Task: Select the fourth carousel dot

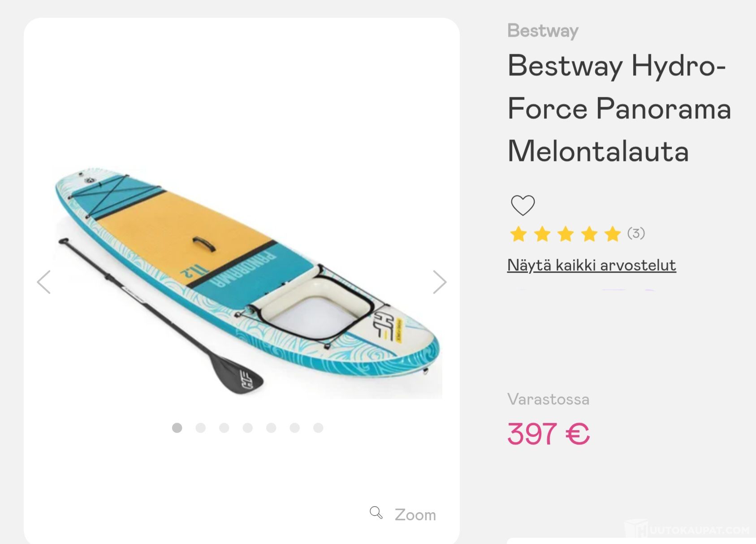Action: [x=248, y=428]
